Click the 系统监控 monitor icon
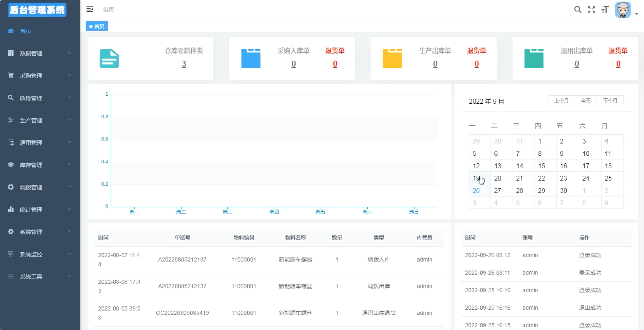The width and height of the screenshot is (644, 330). (x=11, y=254)
